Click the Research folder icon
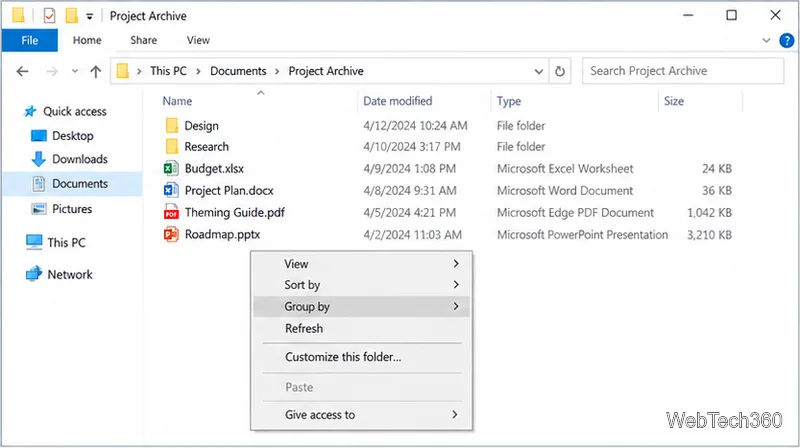The height and width of the screenshot is (448, 800). [x=172, y=146]
